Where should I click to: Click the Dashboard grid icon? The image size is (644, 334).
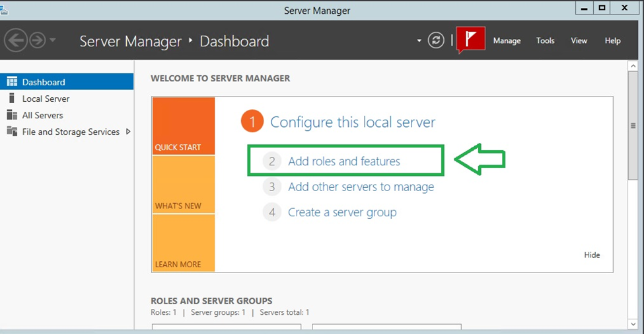point(13,81)
